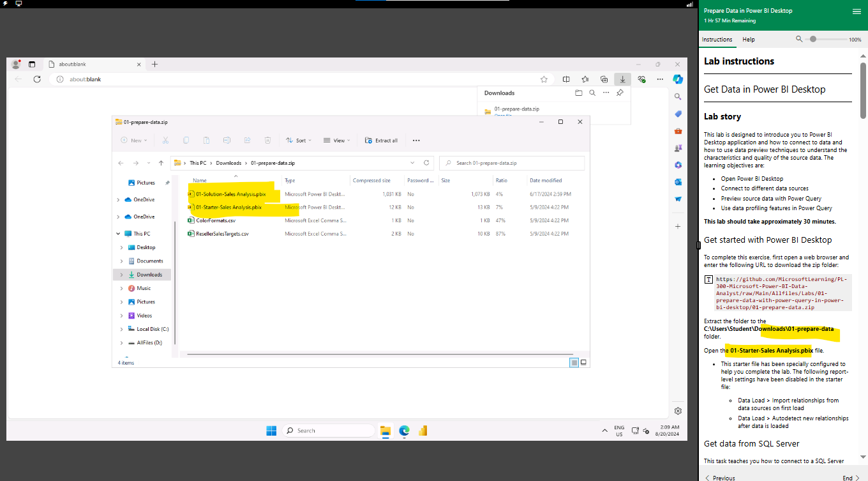Switch to Instructions tab in lab panel
This screenshot has width=868, height=481.
tap(717, 40)
